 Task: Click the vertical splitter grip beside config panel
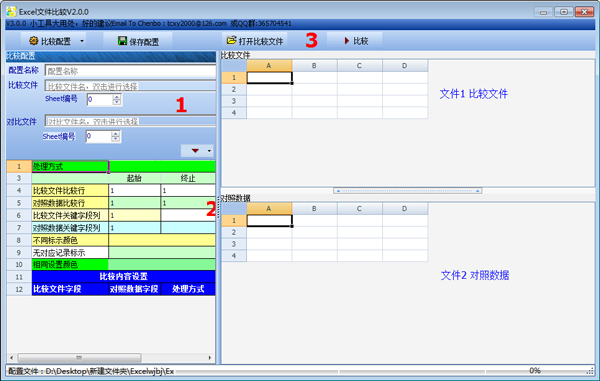coord(218,207)
